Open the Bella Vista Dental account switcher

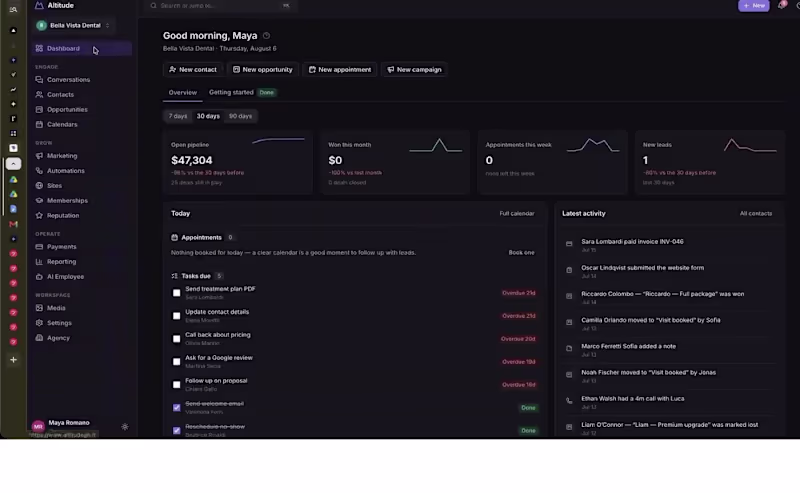coord(74,26)
